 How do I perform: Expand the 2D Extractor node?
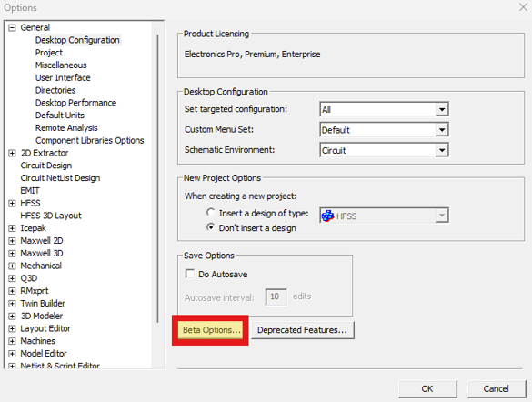pyautogui.click(x=12, y=154)
